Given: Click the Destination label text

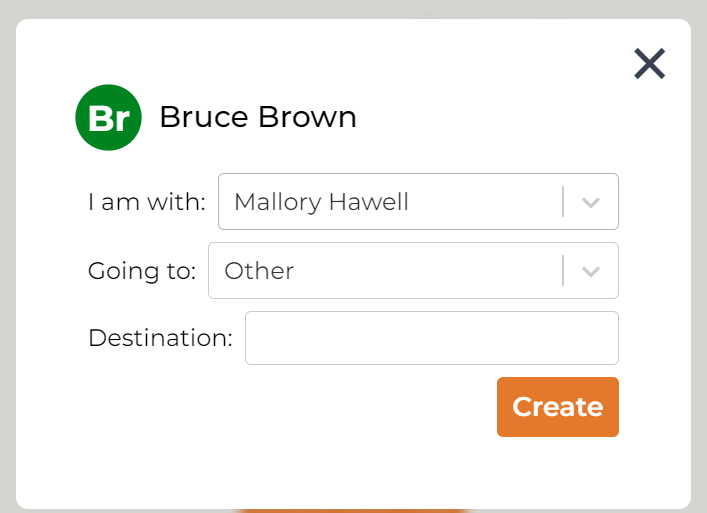Looking at the screenshot, I should click(160, 338).
